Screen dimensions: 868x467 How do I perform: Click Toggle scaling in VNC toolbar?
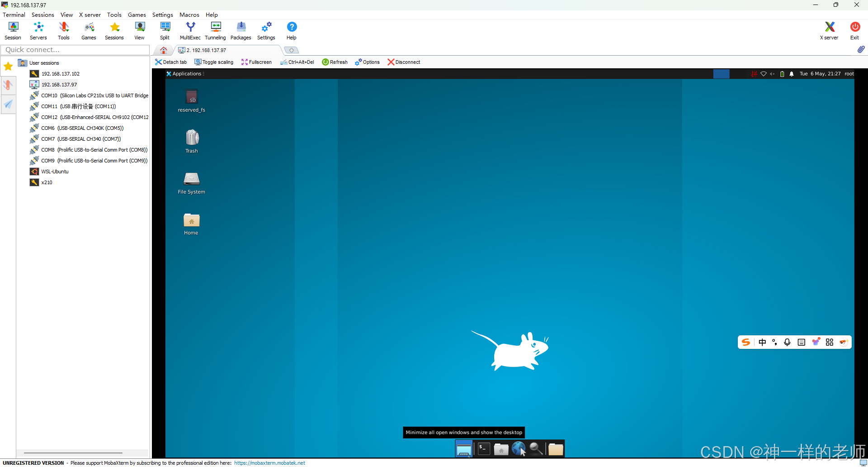pos(214,62)
